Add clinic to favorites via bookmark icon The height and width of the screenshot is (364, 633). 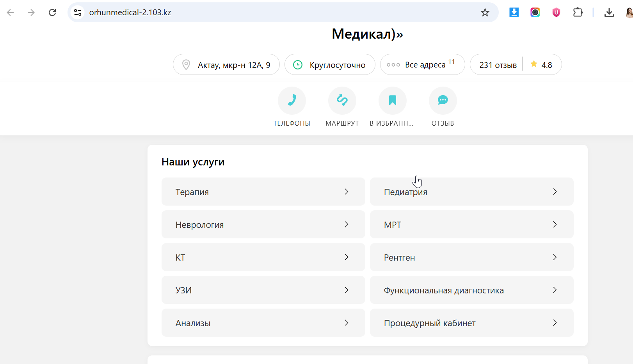pos(392,100)
